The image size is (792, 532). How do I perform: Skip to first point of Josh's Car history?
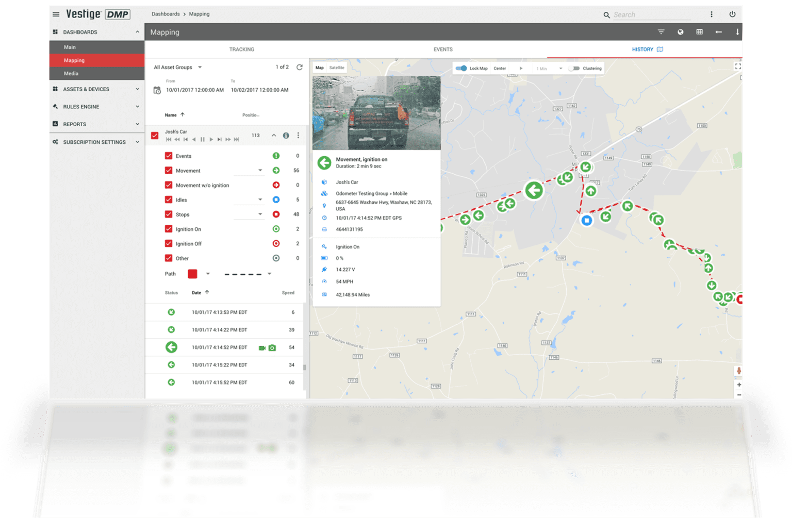(169, 140)
